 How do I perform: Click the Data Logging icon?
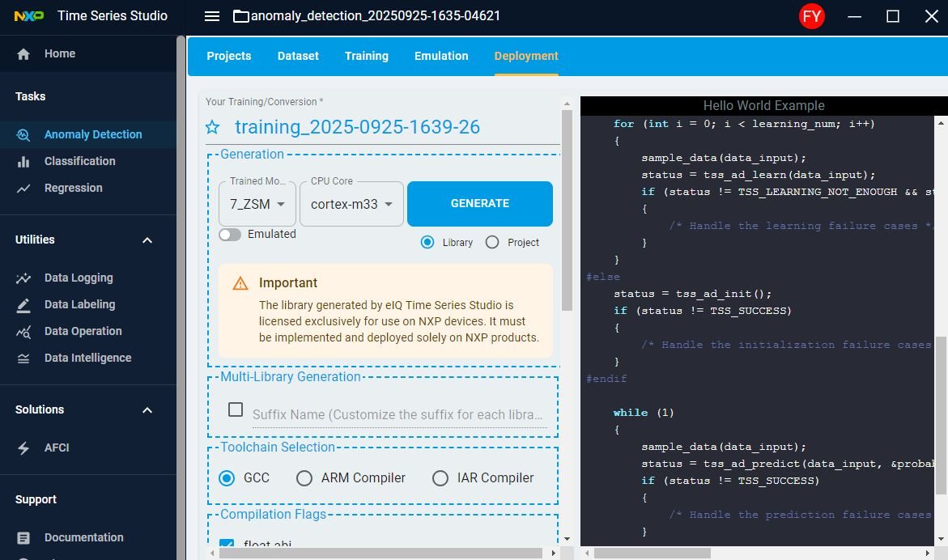pos(23,278)
